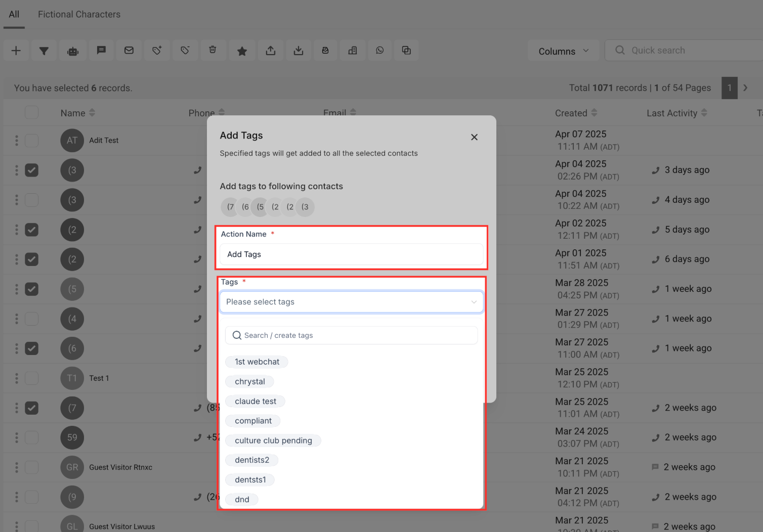Click the '(7' contact chip in dialog
The image size is (763, 532).
(x=230, y=207)
